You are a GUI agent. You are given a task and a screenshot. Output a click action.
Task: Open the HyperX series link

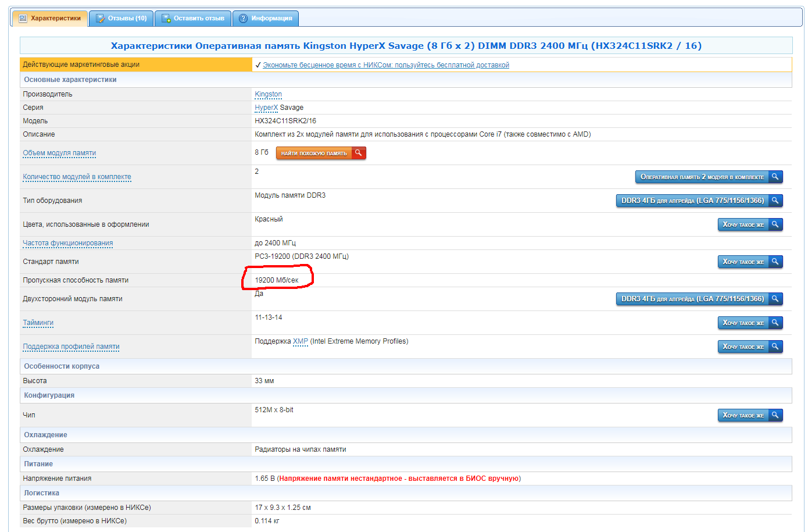click(266, 108)
